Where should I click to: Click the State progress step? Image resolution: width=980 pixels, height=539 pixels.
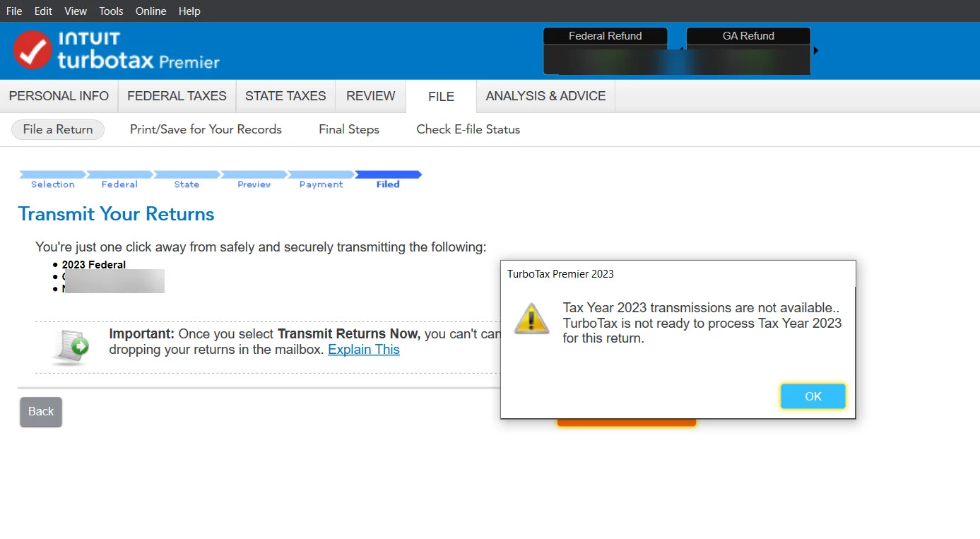pos(187,179)
